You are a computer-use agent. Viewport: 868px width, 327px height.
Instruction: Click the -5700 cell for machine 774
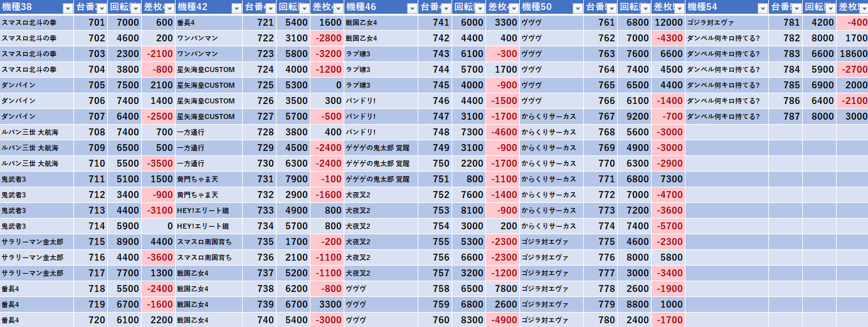(x=668, y=226)
